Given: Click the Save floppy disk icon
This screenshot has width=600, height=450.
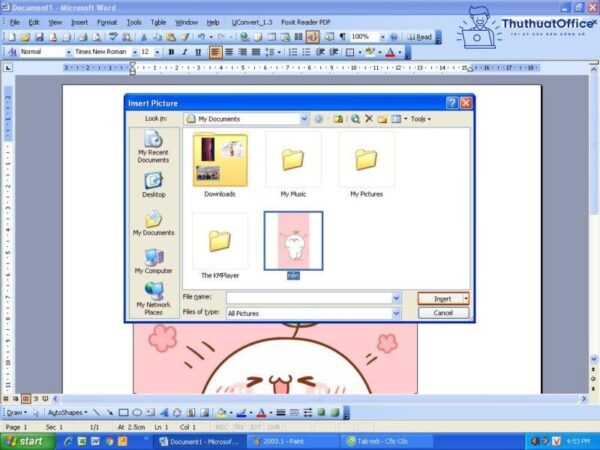Looking at the screenshot, I should [x=39, y=37].
